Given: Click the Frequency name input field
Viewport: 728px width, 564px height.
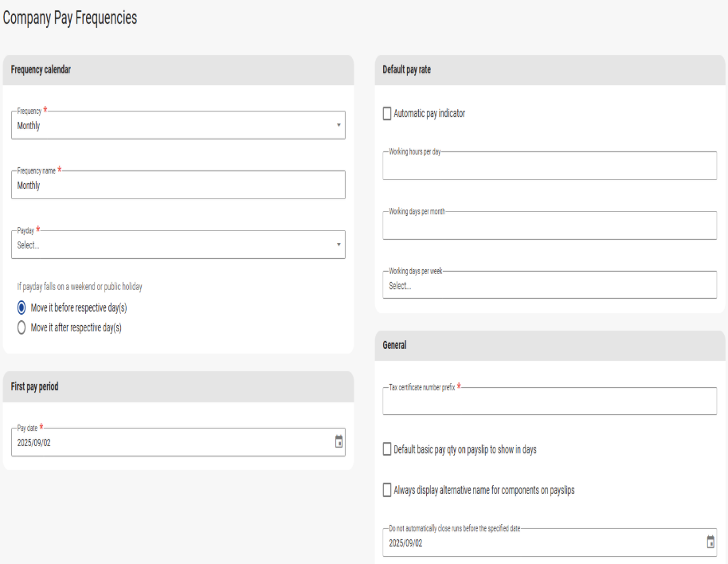Looking at the screenshot, I should pyautogui.click(x=178, y=186).
